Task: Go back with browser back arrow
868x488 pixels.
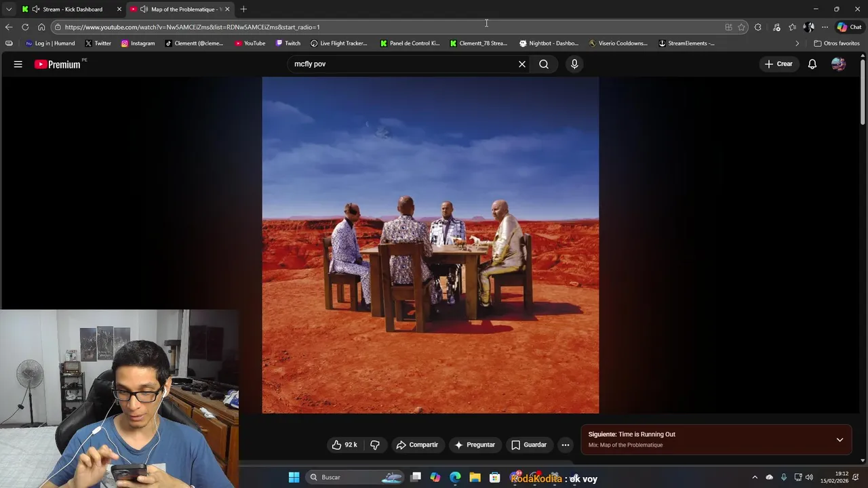Action: (8, 27)
